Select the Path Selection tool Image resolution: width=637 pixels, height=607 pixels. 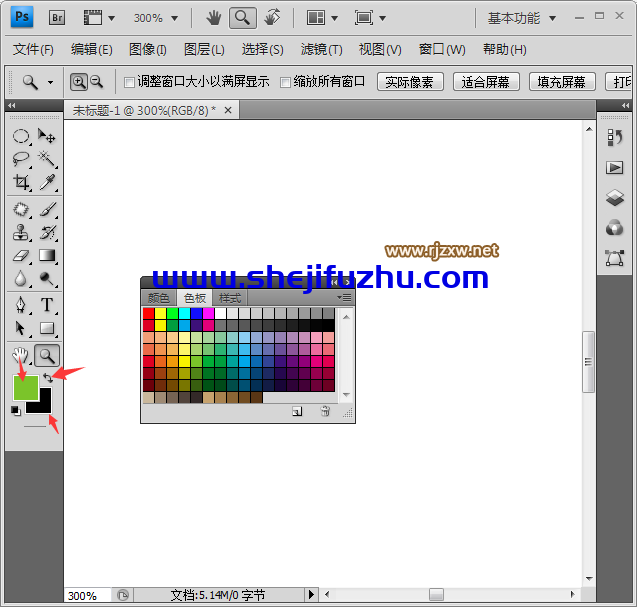pos(21,328)
